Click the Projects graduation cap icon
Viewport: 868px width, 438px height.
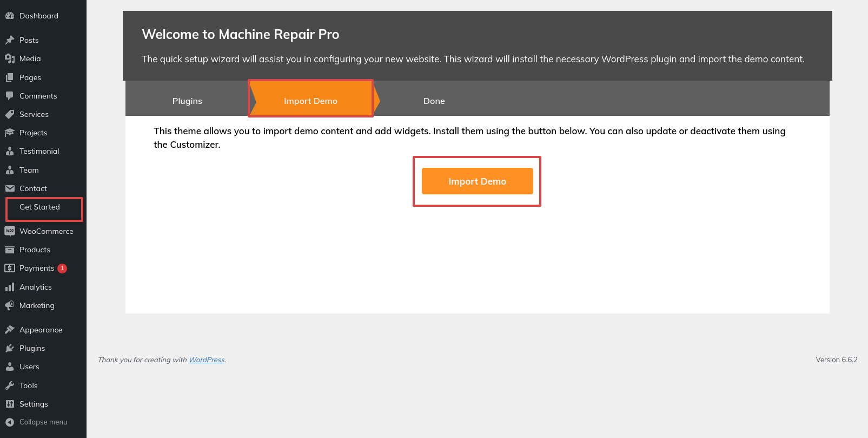(10, 133)
